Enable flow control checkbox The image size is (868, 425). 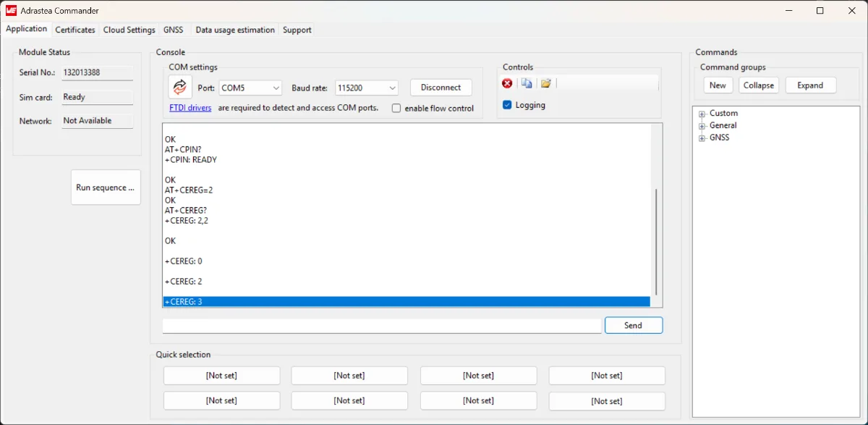coord(396,109)
